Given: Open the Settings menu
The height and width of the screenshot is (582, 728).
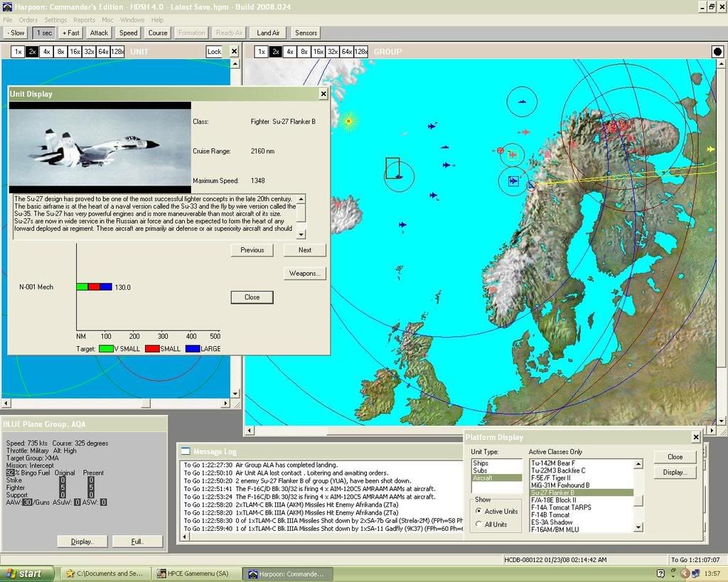Looking at the screenshot, I should pos(55,20).
